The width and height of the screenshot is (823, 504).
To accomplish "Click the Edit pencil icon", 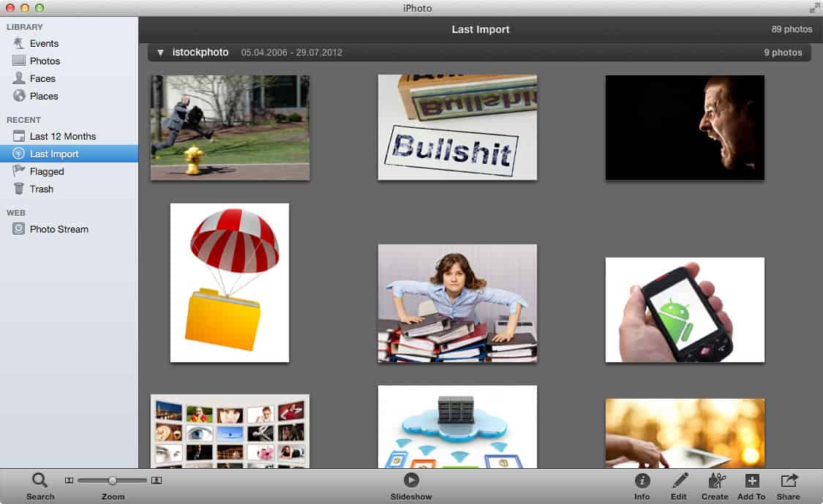I will pyautogui.click(x=680, y=480).
